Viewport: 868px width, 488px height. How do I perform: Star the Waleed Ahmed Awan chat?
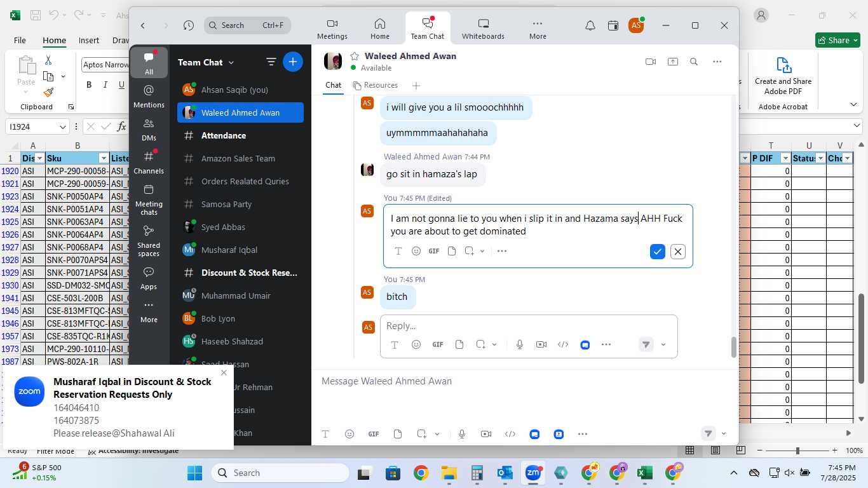click(x=355, y=56)
